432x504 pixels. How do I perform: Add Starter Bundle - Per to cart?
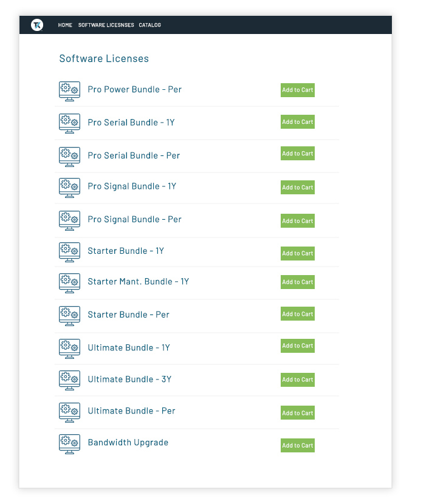297,314
